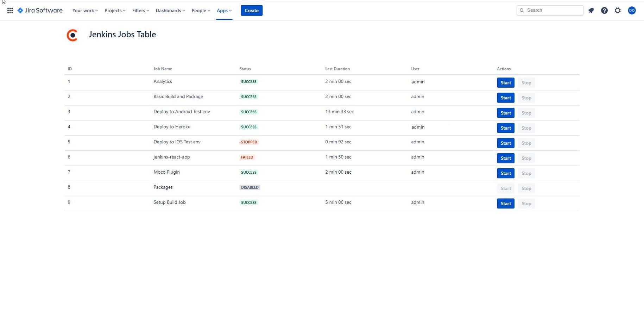Viewport: 644px width, 317px height.
Task: Open the DO user profile avatar
Action: (632, 11)
